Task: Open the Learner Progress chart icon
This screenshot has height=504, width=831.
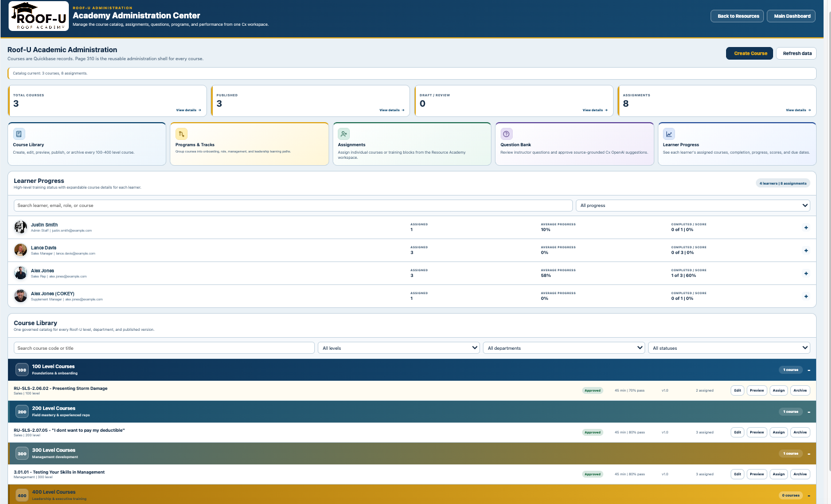Action: point(669,134)
